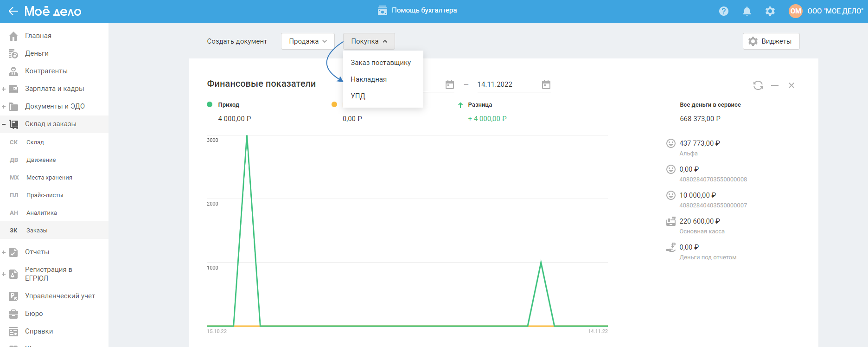
Task: Click the Виджеты button
Action: click(771, 41)
